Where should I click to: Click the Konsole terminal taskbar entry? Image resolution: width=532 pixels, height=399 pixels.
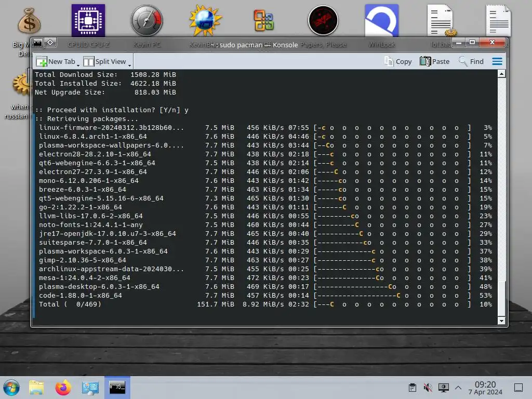117,388
